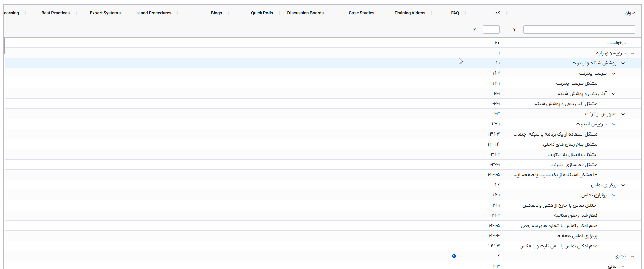Screen dimensions: 644x269
Task: Collapse the پوشش شبکه و اینترنت node
Action: click(x=623, y=63)
